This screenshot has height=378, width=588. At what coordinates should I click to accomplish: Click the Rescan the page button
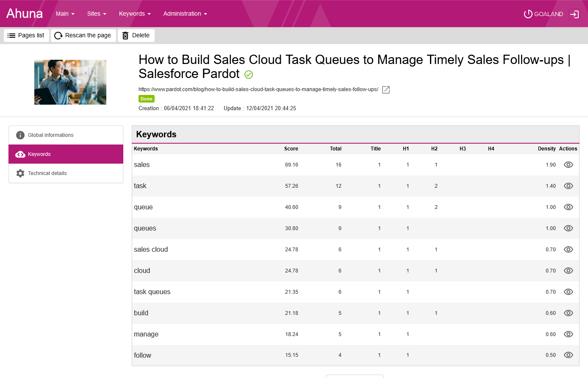pos(83,36)
